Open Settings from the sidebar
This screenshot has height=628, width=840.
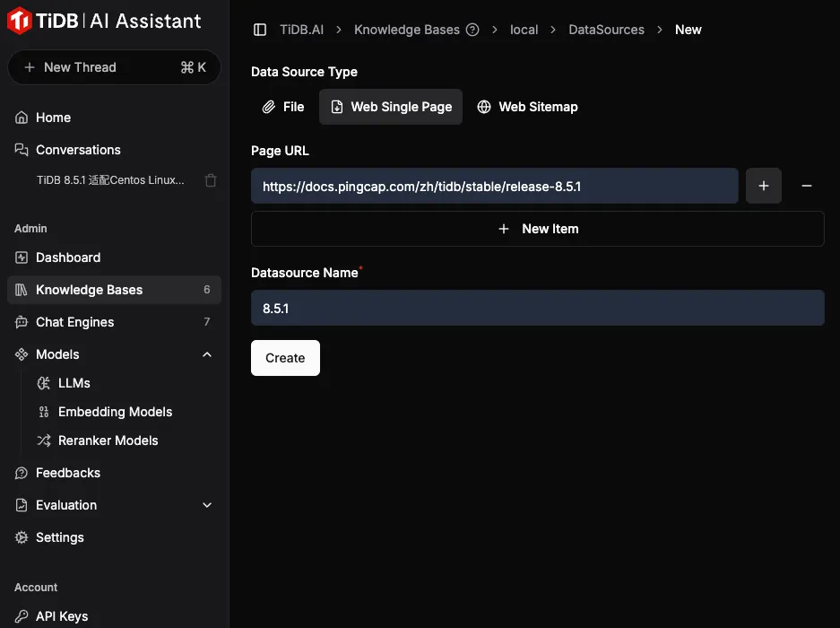pos(59,537)
